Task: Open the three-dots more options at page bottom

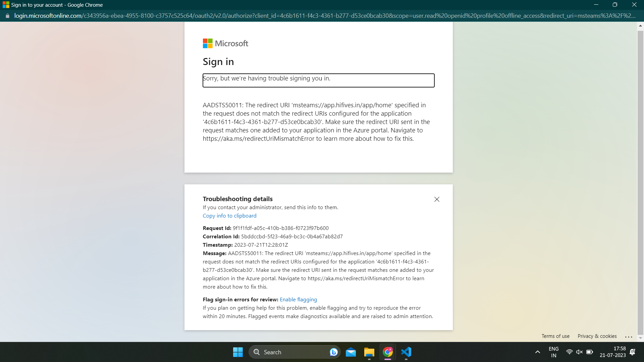Action: [629, 337]
